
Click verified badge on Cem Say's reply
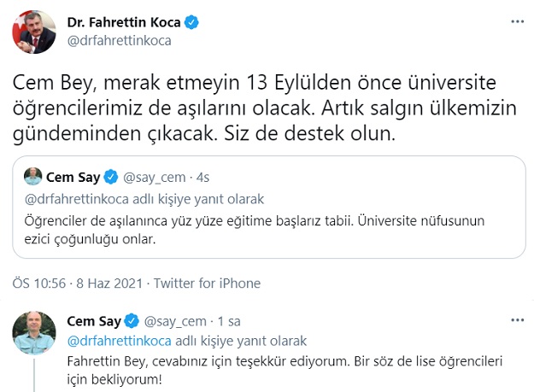[132, 321]
